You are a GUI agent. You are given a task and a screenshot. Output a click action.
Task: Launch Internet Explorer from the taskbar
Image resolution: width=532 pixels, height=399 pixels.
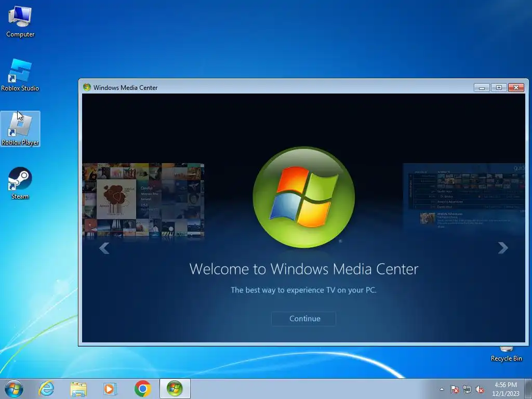pyautogui.click(x=46, y=389)
